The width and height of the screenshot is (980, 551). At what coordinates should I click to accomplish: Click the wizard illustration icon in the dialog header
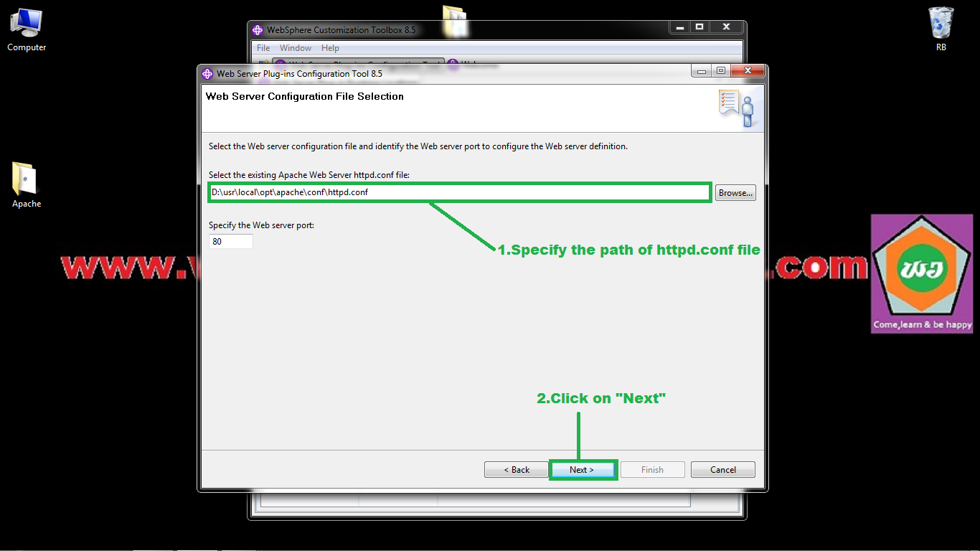[737, 108]
